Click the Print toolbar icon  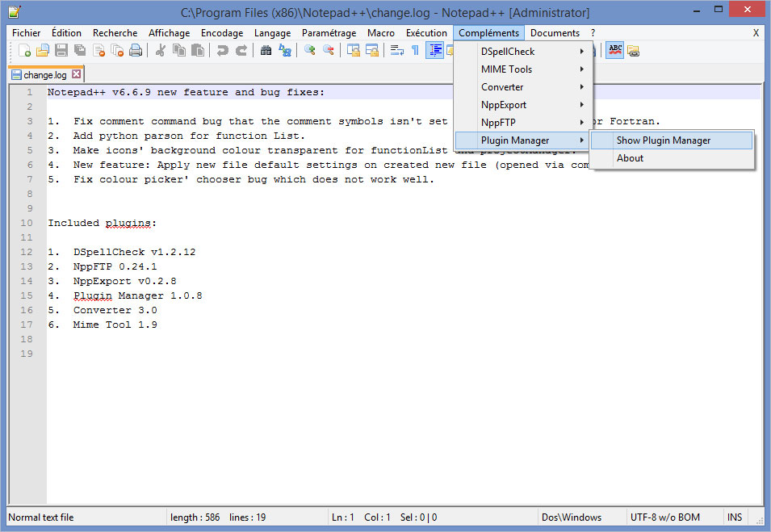click(136, 51)
